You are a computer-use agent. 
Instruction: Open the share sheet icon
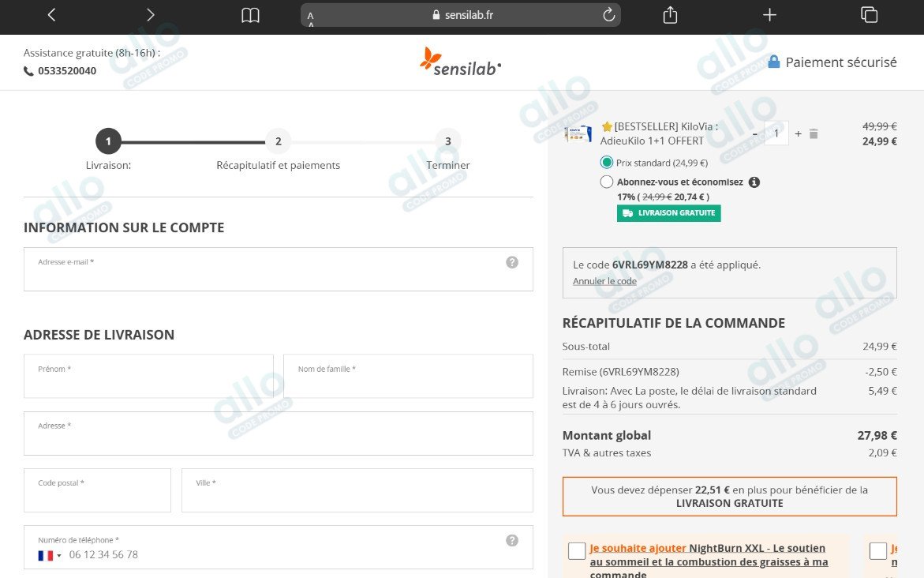670,15
